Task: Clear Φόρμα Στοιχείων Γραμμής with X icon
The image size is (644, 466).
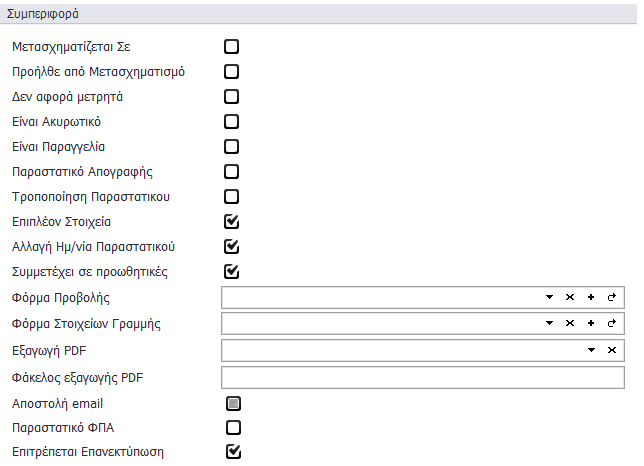Action: coord(570,323)
